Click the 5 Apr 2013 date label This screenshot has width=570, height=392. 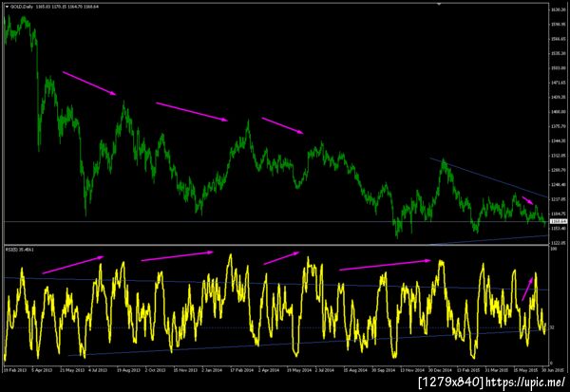[x=42, y=370]
